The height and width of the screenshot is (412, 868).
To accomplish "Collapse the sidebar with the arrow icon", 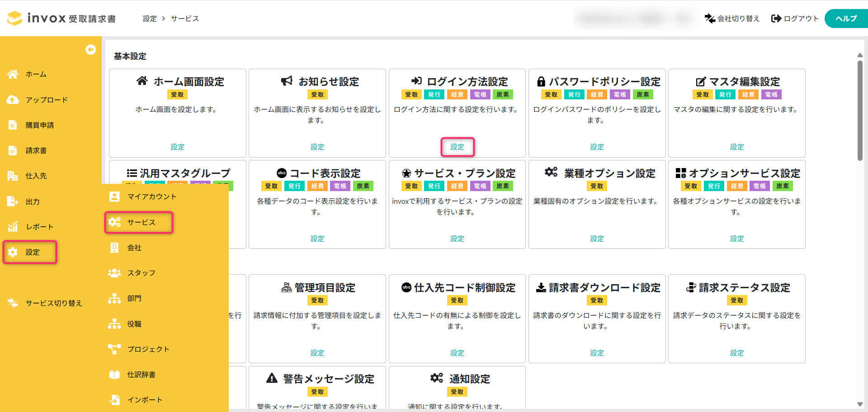I will [x=90, y=50].
